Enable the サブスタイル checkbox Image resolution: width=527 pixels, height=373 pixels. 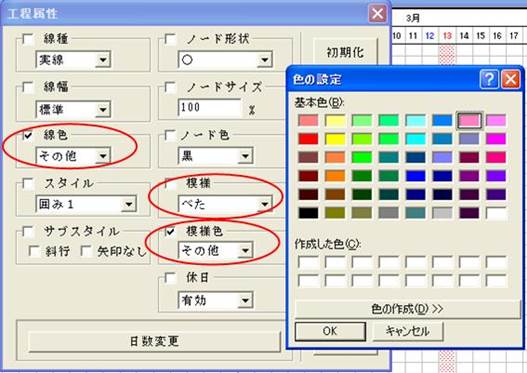(28, 232)
